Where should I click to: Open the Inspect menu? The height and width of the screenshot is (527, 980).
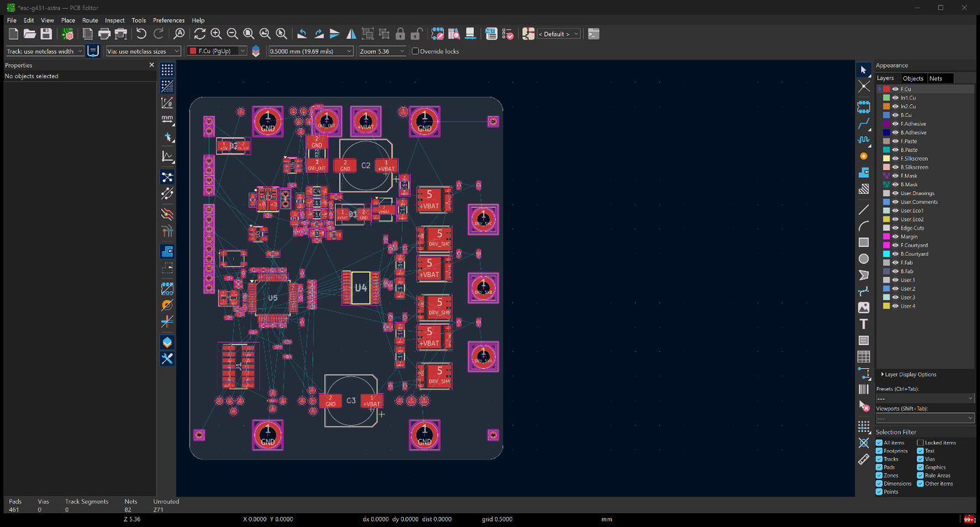coord(115,20)
